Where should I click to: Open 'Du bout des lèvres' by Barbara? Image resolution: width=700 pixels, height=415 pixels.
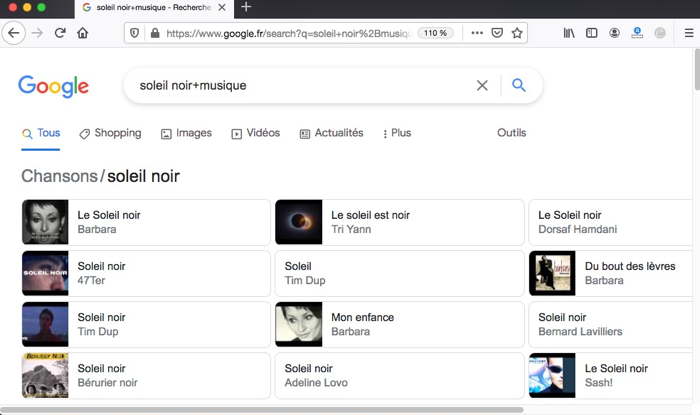(x=611, y=273)
